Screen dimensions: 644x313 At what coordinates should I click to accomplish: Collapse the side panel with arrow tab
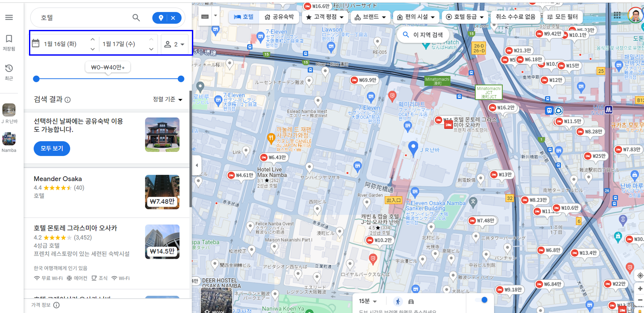pos(197,165)
